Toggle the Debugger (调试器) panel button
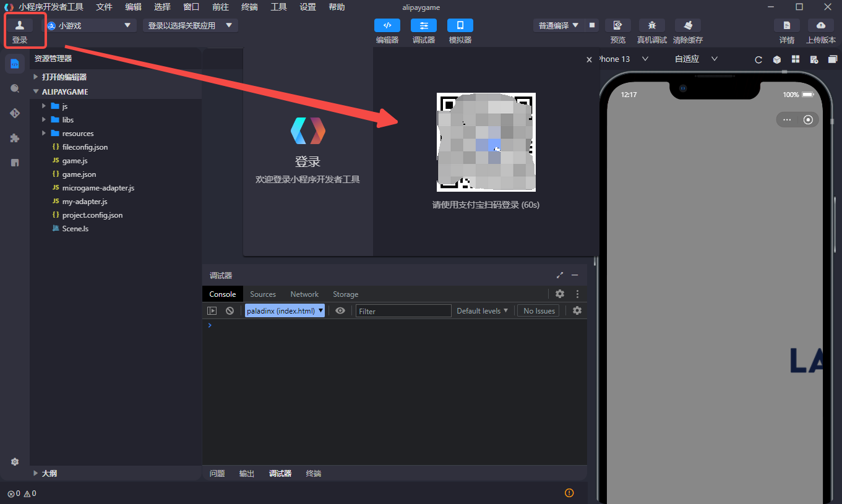 tap(424, 25)
